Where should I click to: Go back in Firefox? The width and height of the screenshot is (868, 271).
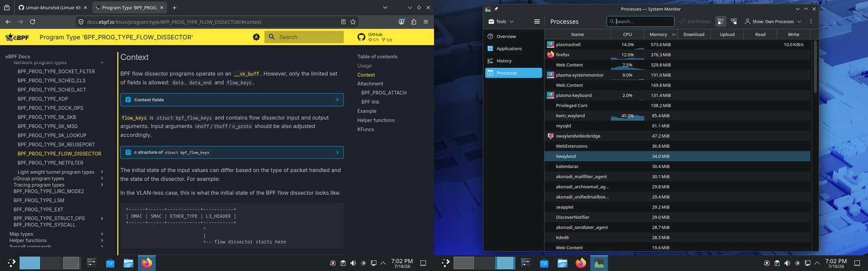click(8, 22)
